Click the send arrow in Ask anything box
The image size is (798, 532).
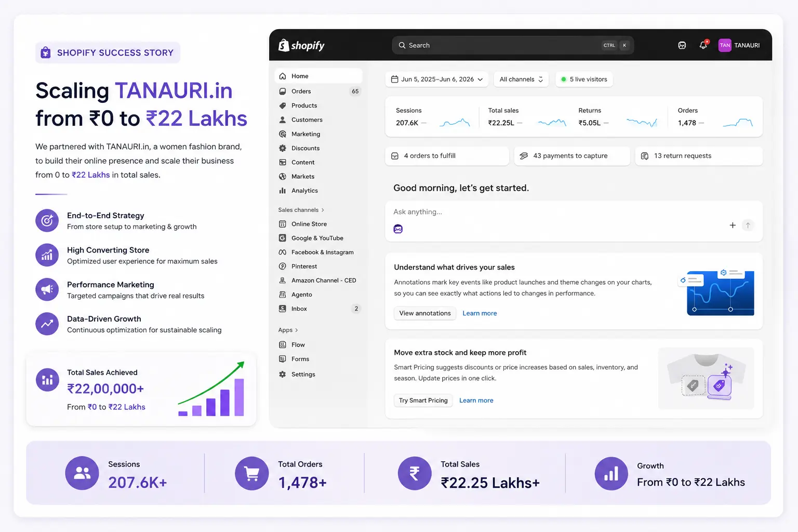tap(748, 225)
